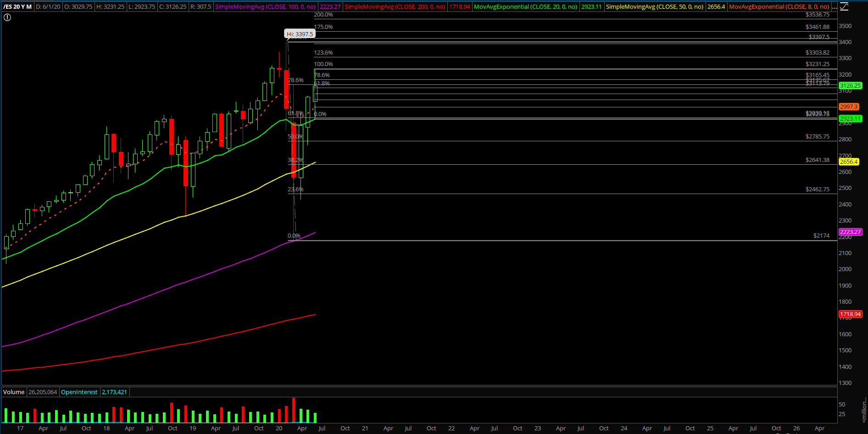The height and width of the screenshot is (434, 868).
Task: Select the /ES 20 Y M symbol label
Action: click(x=17, y=7)
